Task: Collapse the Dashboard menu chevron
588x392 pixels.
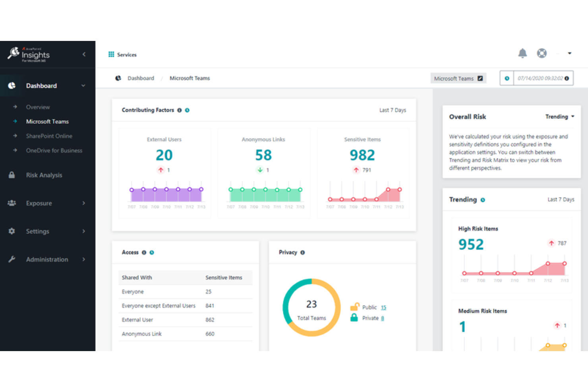Action: (x=83, y=85)
